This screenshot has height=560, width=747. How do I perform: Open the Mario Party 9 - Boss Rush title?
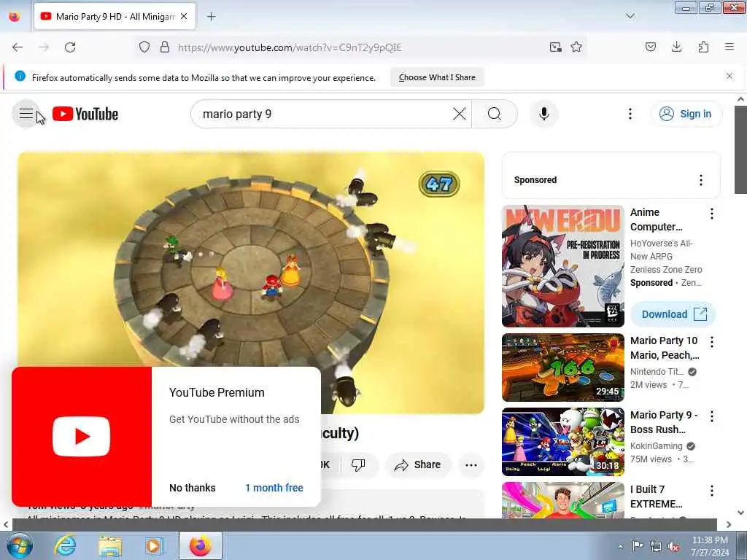[664, 422]
